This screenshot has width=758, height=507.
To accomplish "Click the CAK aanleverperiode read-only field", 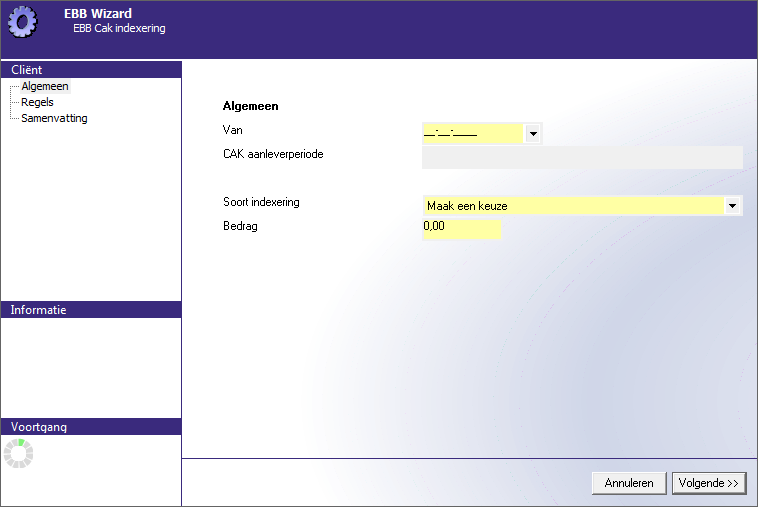I will click(x=582, y=157).
